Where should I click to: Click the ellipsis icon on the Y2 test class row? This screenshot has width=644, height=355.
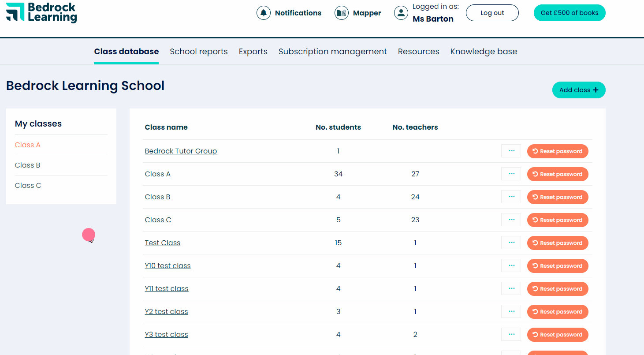click(511, 311)
